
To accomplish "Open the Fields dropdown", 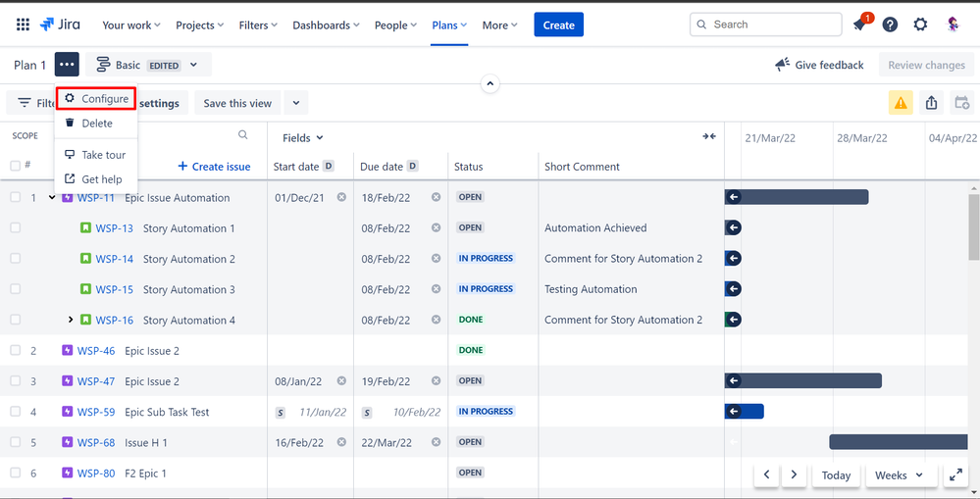I will point(302,138).
